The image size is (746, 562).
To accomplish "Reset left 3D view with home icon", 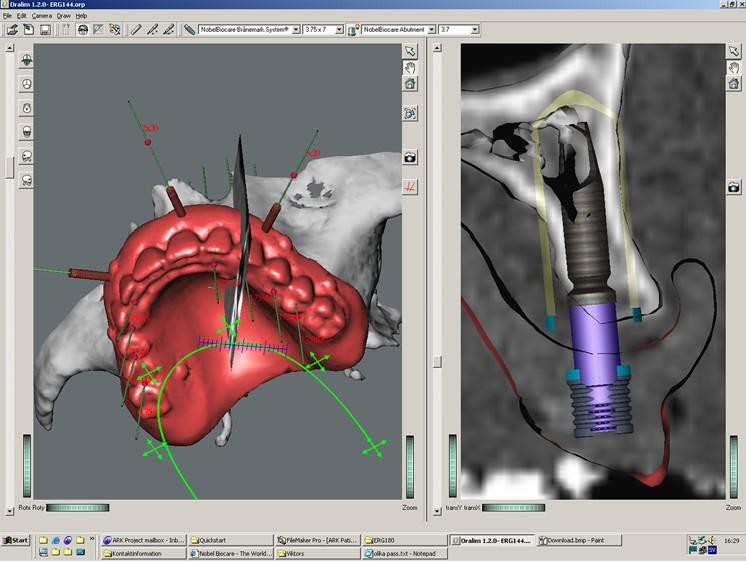I will tap(411, 84).
